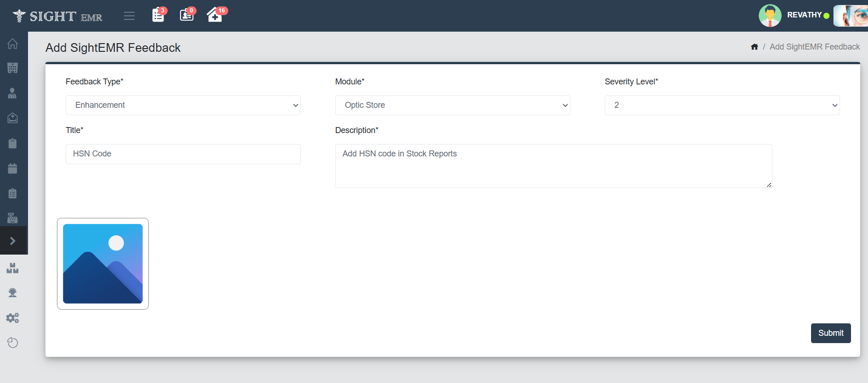Toggle the hamburger sidebar menu

[x=129, y=16]
